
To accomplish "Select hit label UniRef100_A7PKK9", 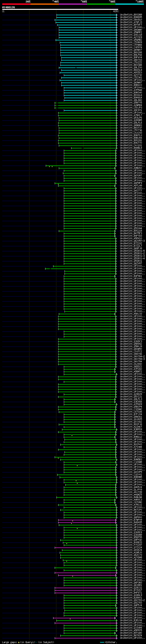I will point(131,404).
